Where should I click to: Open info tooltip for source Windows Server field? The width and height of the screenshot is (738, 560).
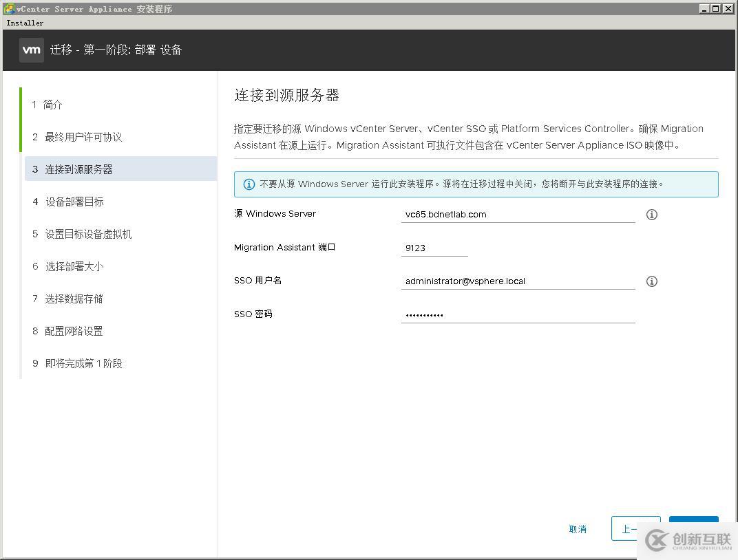(x=651, y=215)
